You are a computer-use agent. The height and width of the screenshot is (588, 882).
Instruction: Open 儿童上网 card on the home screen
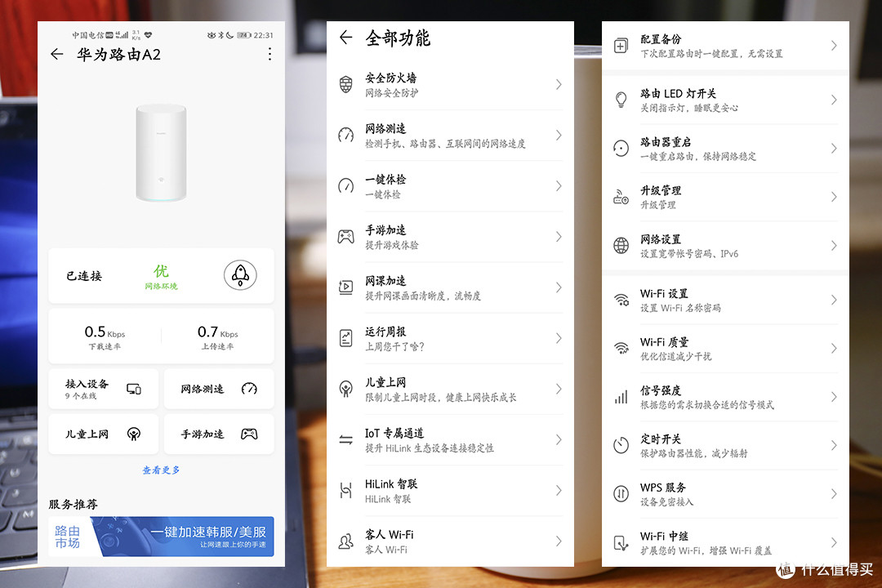coord(104,434)
